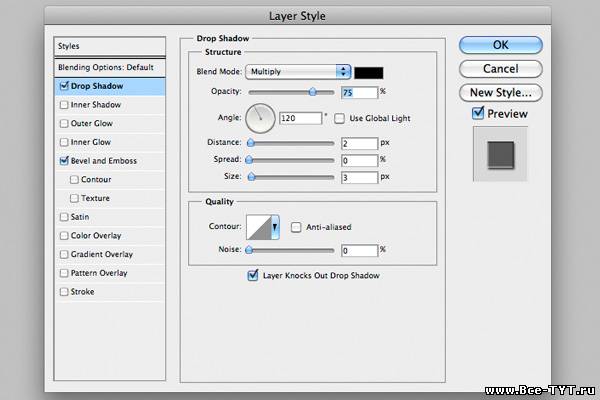Uncheck the Drop Shadow effect checkbox
The height and width of the screenshot is (400, 600).
(64, 86)
